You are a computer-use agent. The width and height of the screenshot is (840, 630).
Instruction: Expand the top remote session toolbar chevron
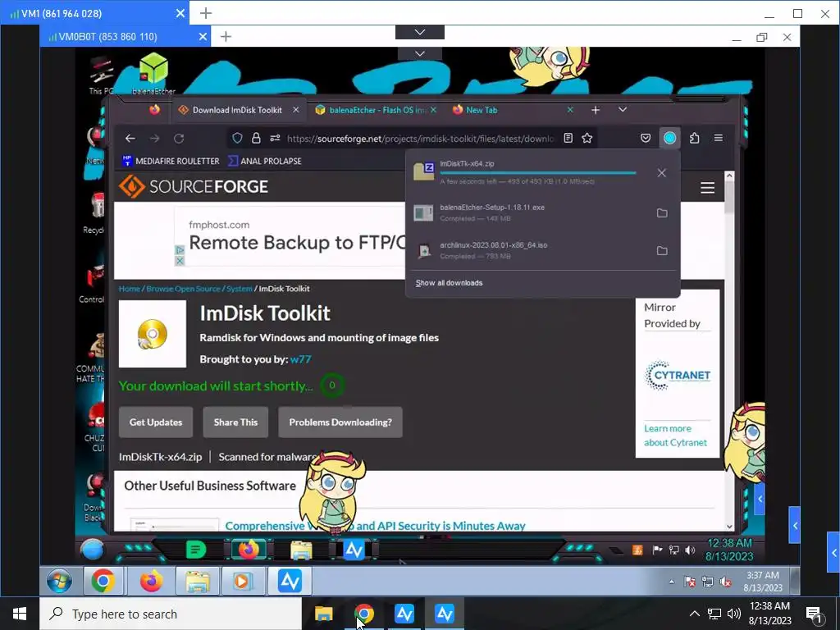click(x=420, y=32)
